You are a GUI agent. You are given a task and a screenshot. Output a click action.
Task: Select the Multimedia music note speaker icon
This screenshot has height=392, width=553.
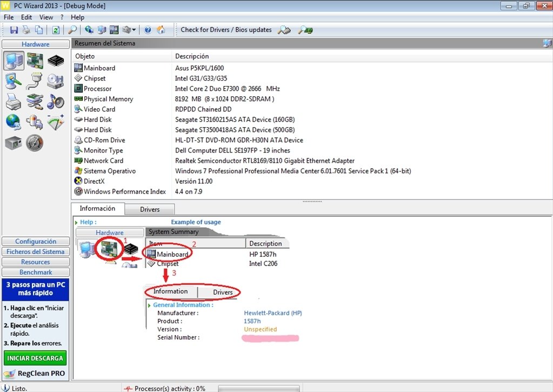pos(56,102)
